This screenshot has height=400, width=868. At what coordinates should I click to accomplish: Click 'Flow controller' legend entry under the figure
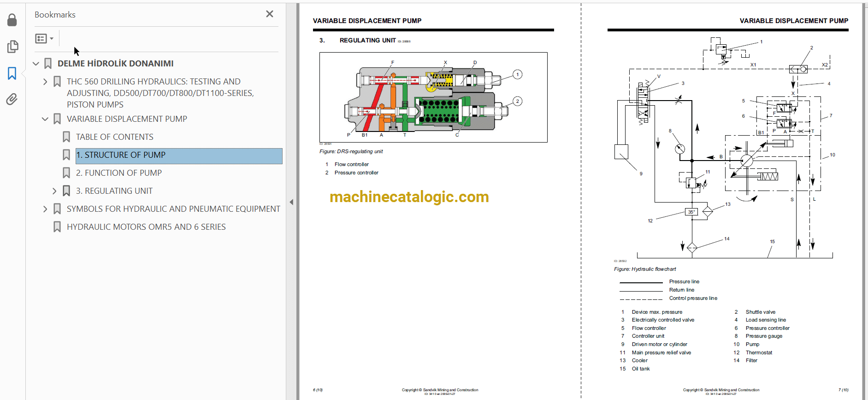point(352,164)
